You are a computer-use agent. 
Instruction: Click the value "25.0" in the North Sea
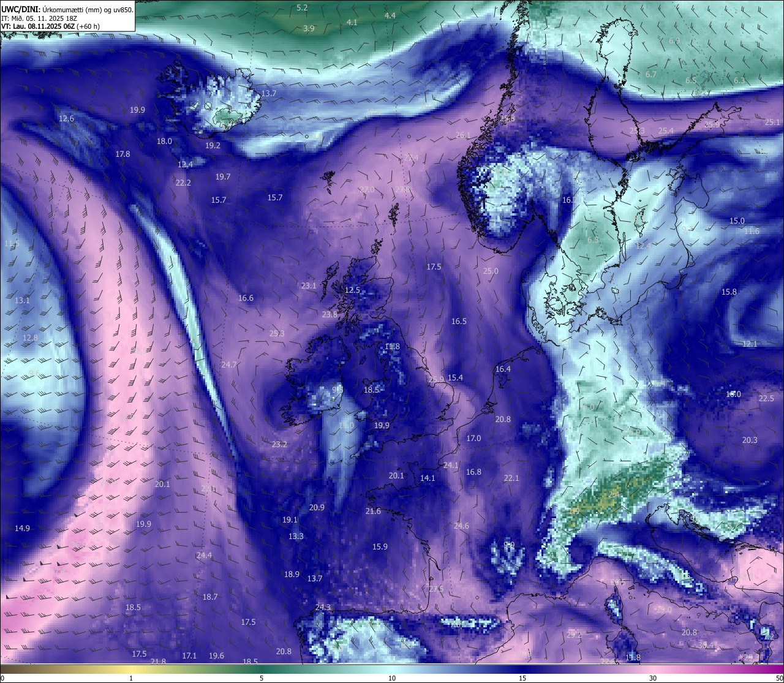tap(491, 271)
